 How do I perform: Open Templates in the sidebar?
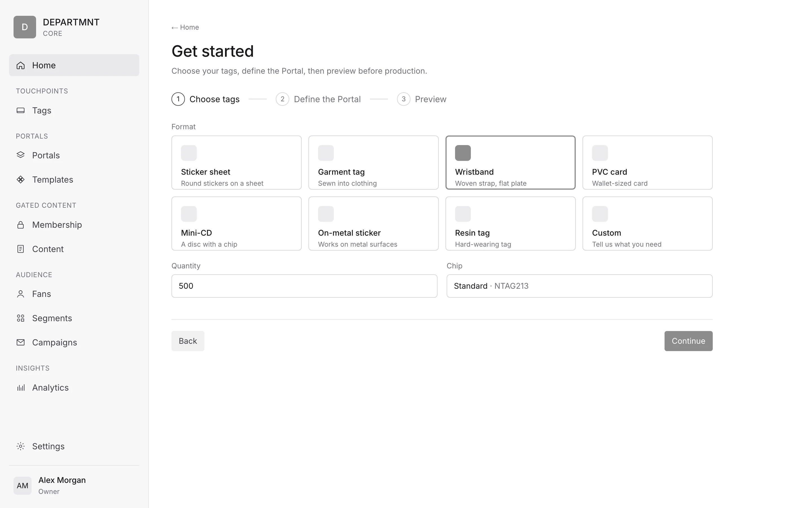74,179
